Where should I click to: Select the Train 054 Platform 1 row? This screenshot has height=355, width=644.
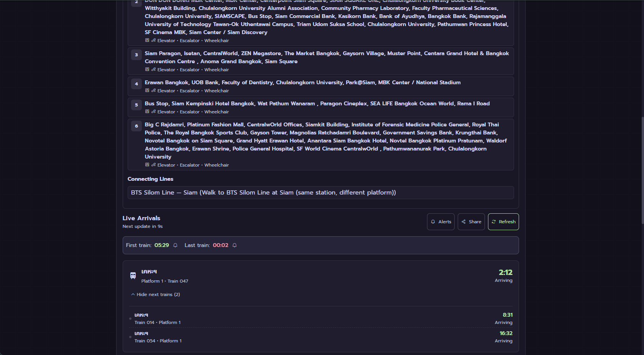tap(321, 337)
